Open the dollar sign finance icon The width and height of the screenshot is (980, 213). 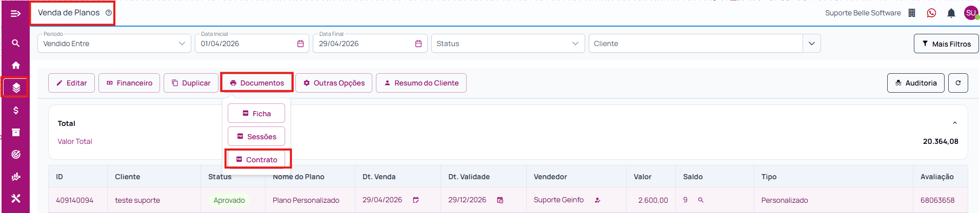point(16,110)
